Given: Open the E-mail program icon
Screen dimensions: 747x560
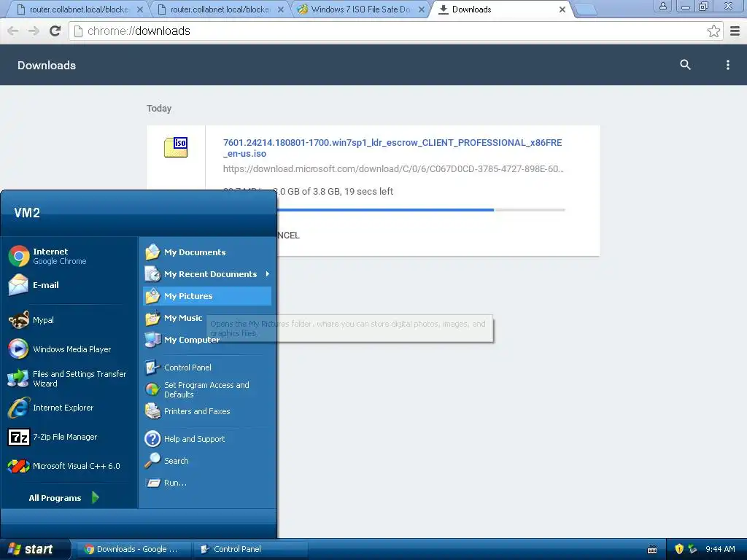Looking at the screenshot, I should click(18, 285).
